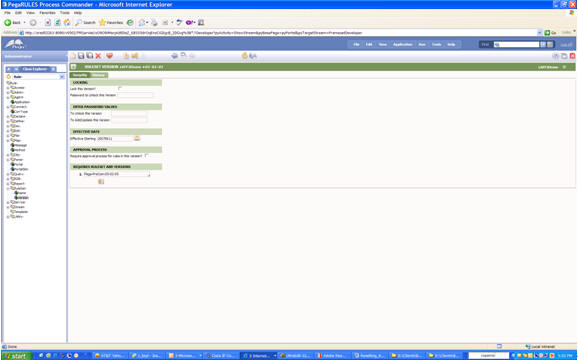578x361 pixels.
Task: Expand the RuleSet Version header plus icon
Action: (73, 67)
